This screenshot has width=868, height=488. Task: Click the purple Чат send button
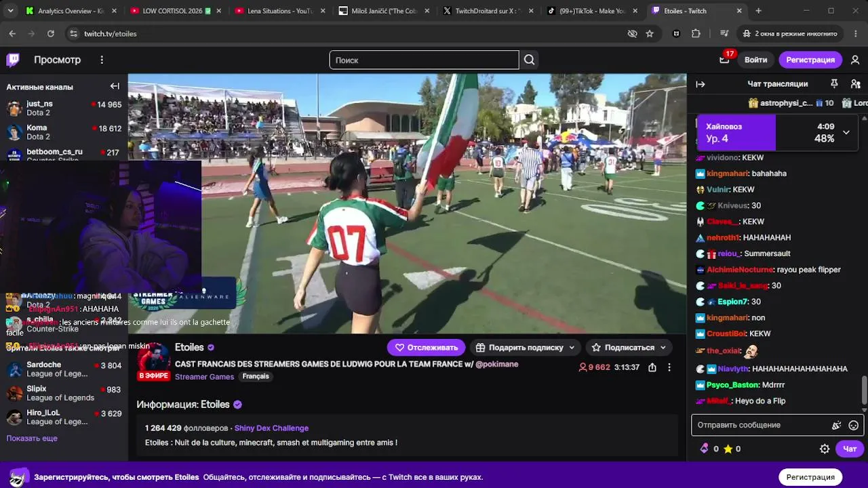[850, 449]
